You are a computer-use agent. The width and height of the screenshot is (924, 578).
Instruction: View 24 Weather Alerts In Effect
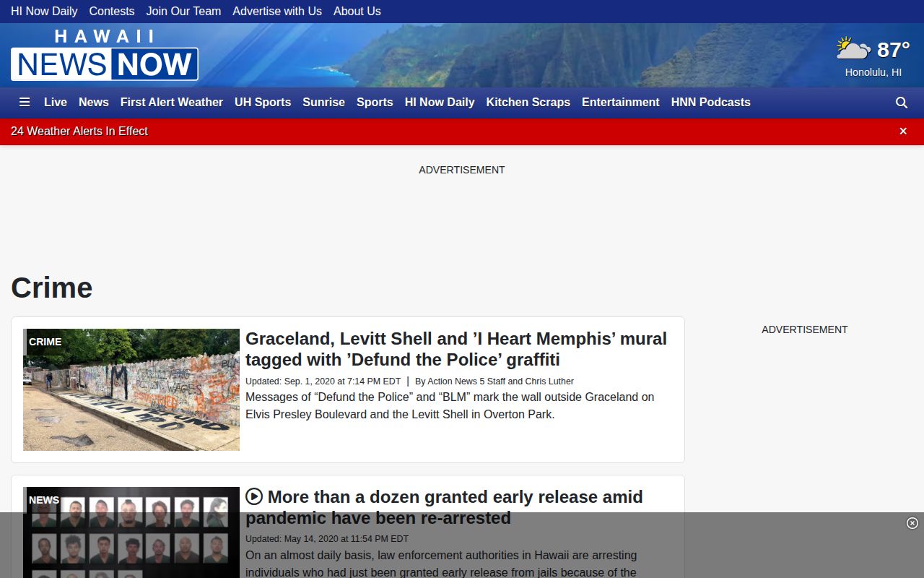click(x=79, y=131)
